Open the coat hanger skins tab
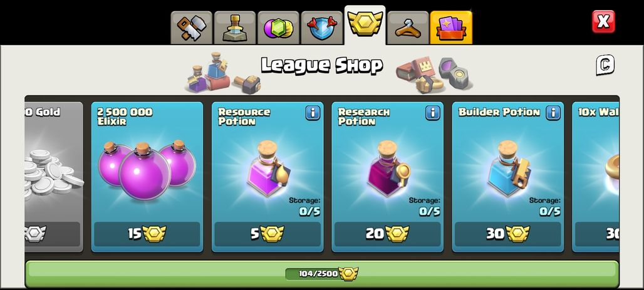 tap(408, 28)
